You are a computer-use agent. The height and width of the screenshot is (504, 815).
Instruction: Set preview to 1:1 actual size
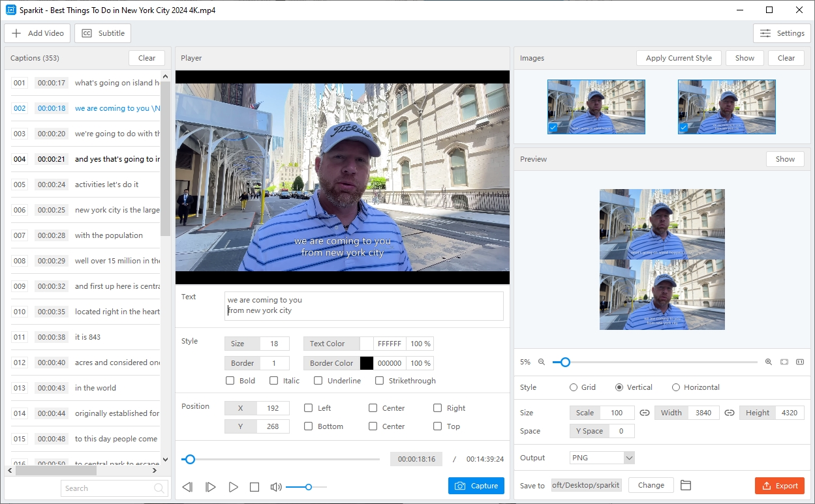[x=800, y=362]
